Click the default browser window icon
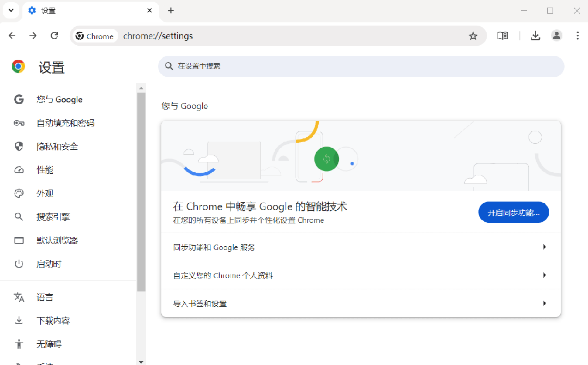The width and height of the screenshot is (588, 365). 19,240
